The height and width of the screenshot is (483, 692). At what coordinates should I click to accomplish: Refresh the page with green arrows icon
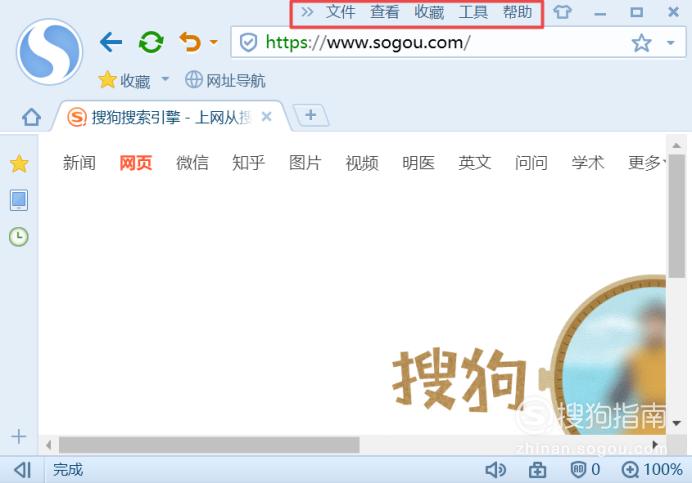coord(151,42)
